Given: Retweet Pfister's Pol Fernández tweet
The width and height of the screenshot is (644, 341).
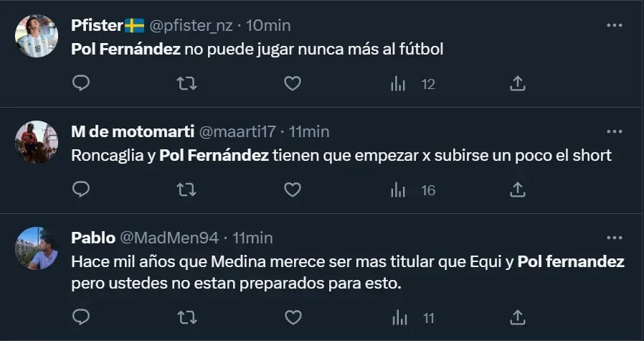Looking at the screenshot, I should (x=187, y=84).
